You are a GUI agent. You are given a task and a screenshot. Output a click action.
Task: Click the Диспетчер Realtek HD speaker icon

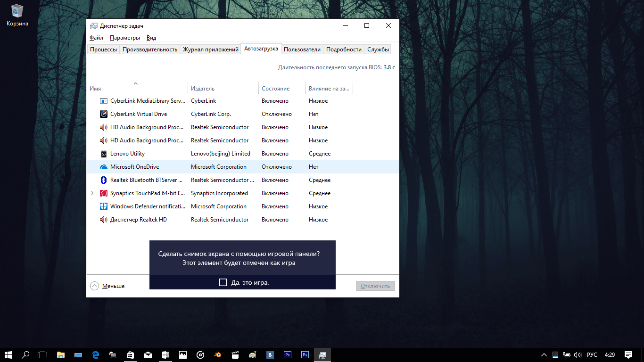pos(104,220)
